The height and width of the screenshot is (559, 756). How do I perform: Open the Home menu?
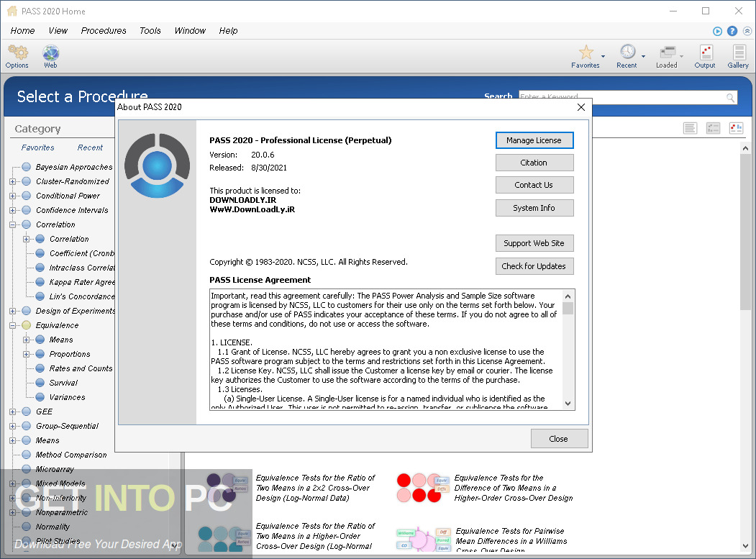23,31
